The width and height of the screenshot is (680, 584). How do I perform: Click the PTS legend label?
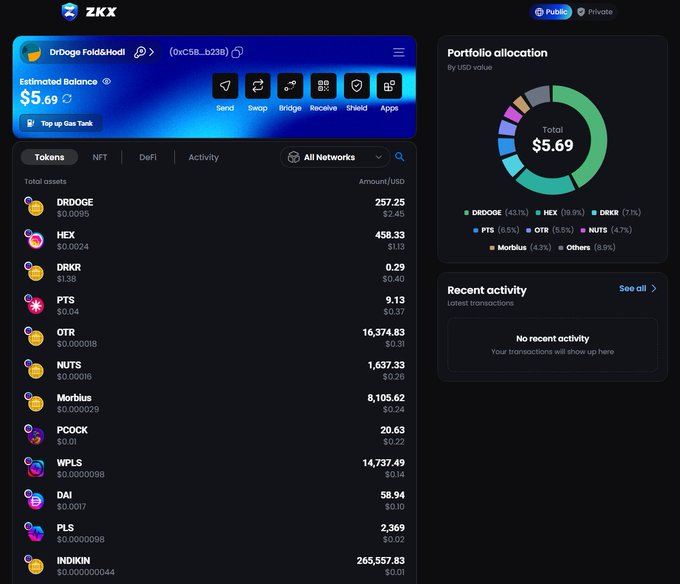coord(487,230)
